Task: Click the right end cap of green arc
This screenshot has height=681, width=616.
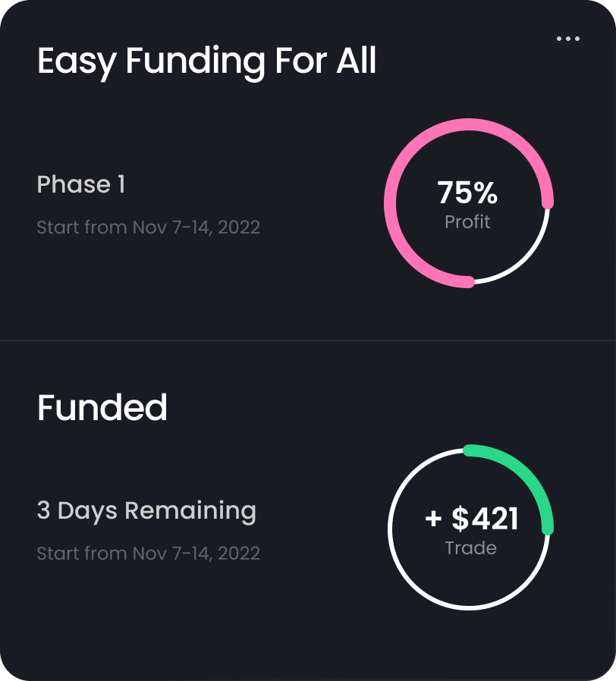Action: point(548,529)
